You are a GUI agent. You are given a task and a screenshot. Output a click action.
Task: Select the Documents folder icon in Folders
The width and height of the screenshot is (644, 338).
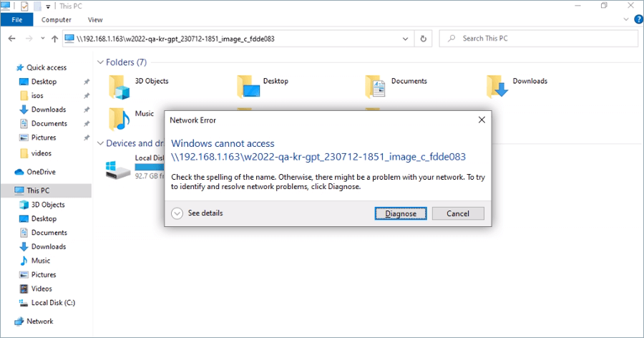[376, 87]
